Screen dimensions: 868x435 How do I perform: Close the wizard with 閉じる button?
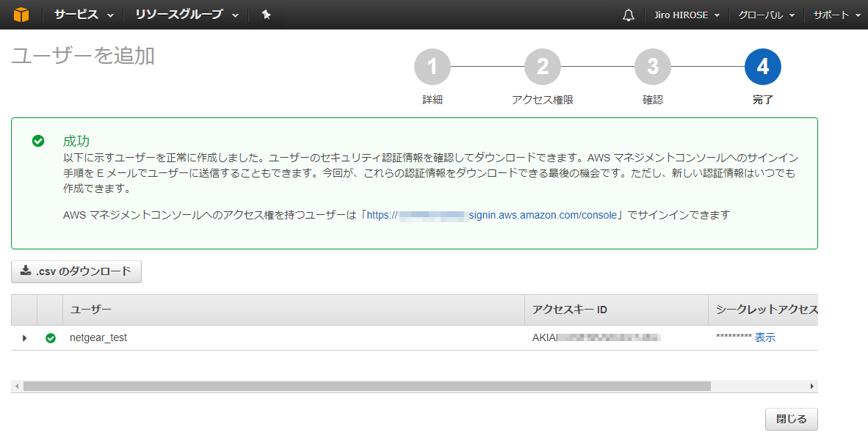[x=791, y=419]
